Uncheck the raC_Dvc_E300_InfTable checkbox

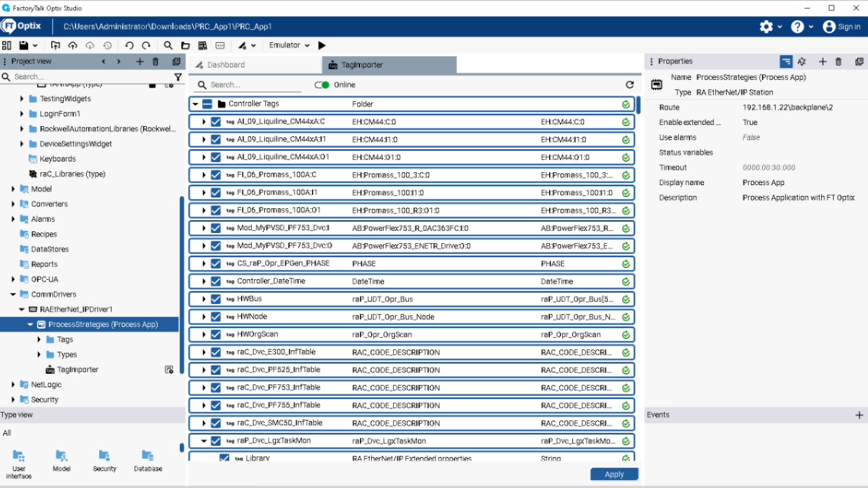[x=215, y=352]
